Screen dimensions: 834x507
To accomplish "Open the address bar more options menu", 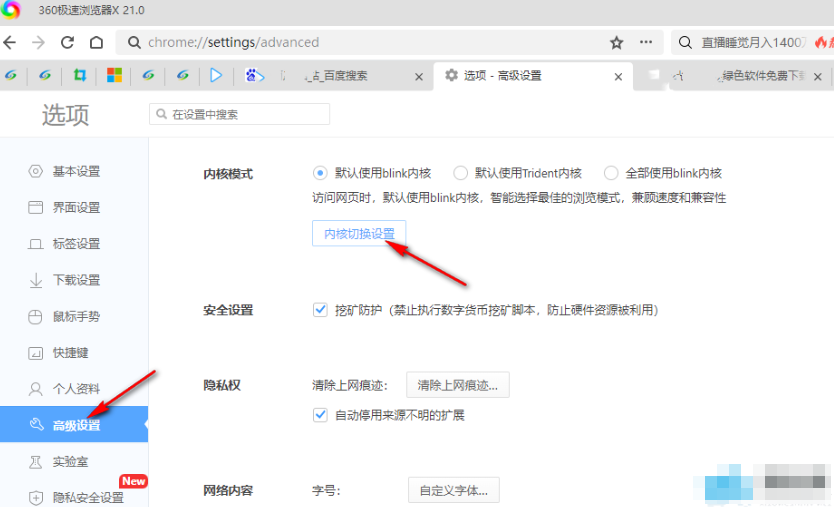I will click(646, 42).
